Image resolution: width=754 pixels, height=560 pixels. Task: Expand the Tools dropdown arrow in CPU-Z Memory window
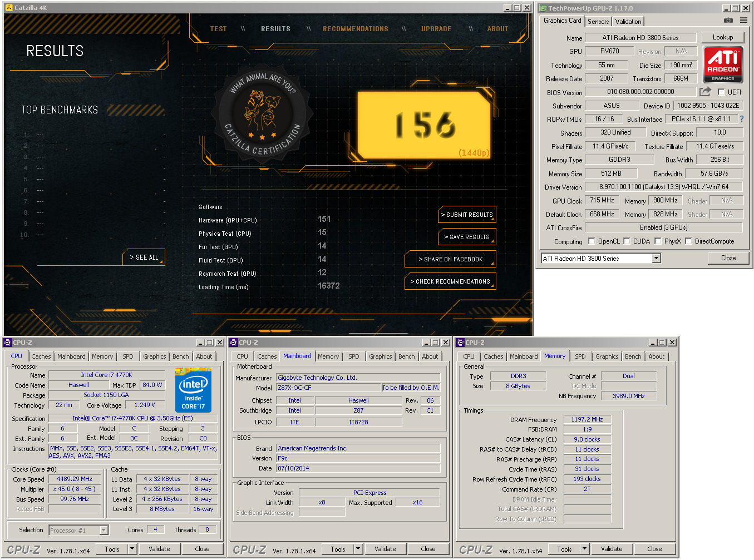[x=584, y=549]
